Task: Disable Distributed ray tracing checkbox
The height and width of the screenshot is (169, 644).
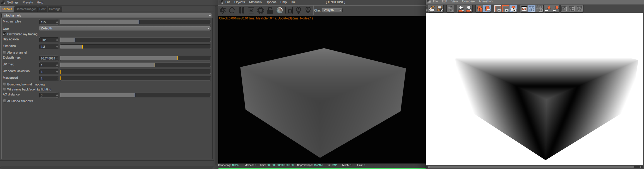Action: 4,34
